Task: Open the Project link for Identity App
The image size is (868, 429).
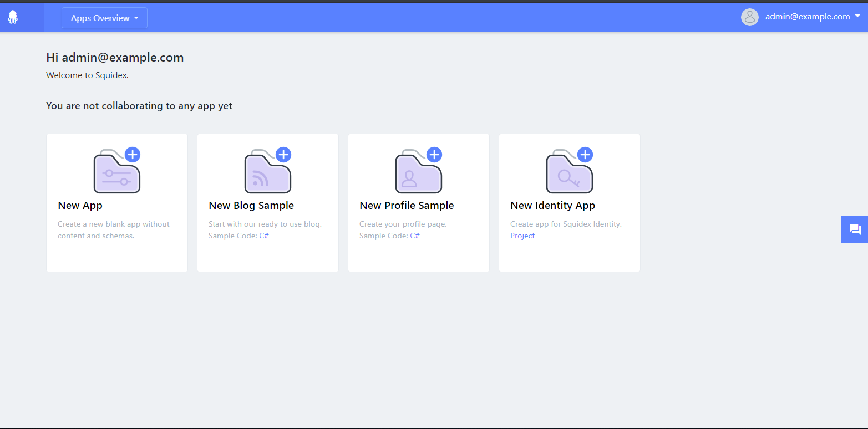Action: [522, 236]
